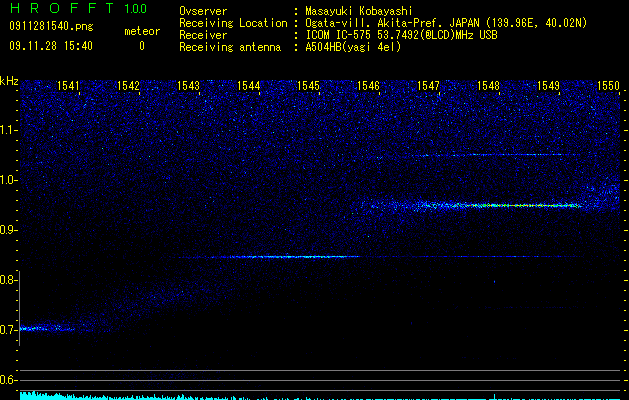Click the HROFFT 1.0.0 title text
The width and height of the screenshot is (629, 400).
78,8
